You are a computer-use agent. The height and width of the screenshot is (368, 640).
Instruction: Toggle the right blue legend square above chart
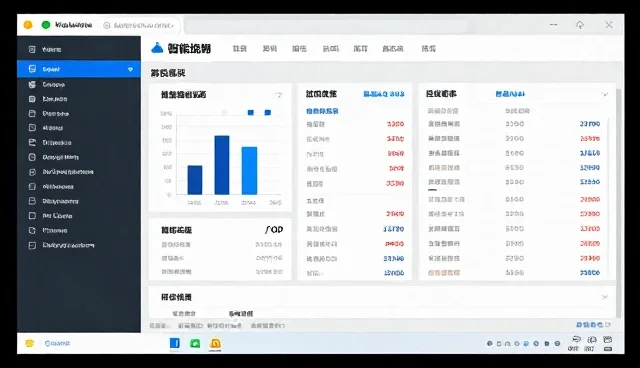pyautogui.click(x=268, y=113)
